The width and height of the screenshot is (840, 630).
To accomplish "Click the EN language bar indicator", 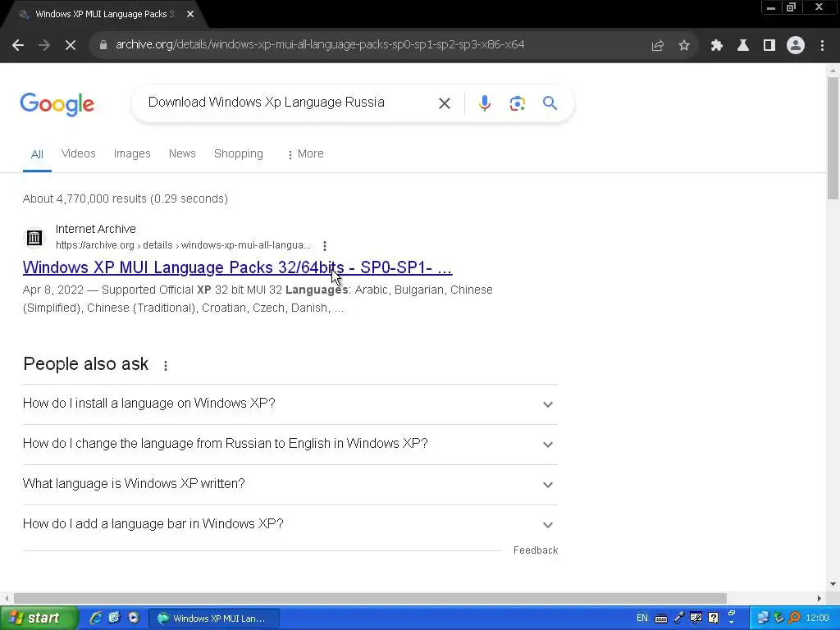I will (x=641, y=619).
